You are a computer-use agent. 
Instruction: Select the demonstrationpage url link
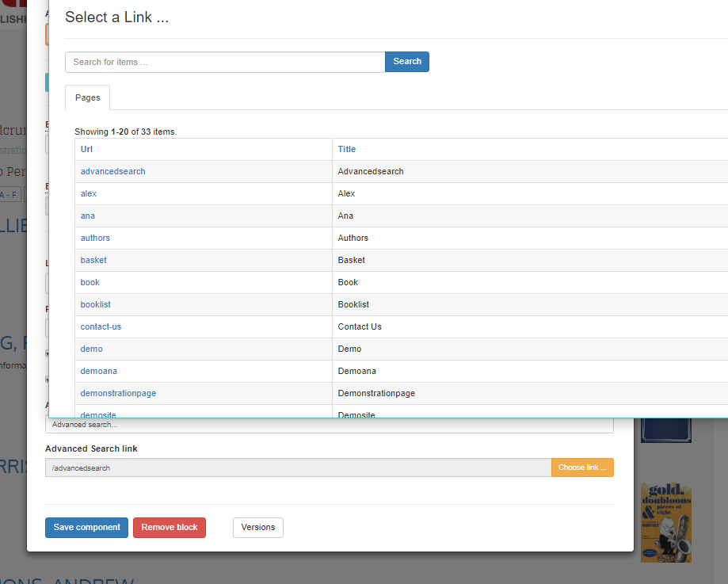tap(118, 393)
